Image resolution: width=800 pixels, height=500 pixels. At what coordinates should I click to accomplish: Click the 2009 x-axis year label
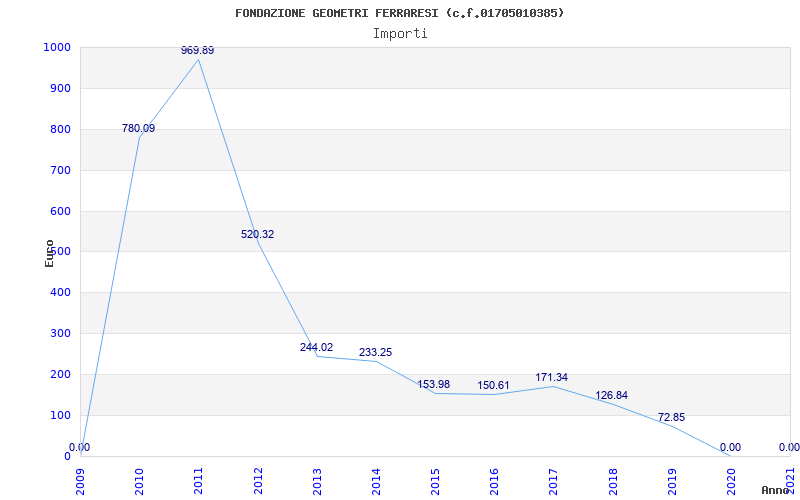click(80, 481)
